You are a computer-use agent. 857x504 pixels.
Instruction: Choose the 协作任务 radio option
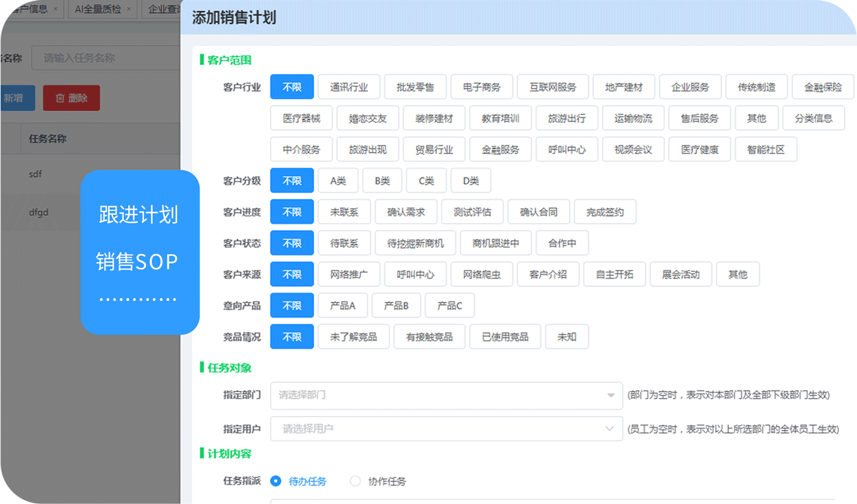[x=355, y=481]
